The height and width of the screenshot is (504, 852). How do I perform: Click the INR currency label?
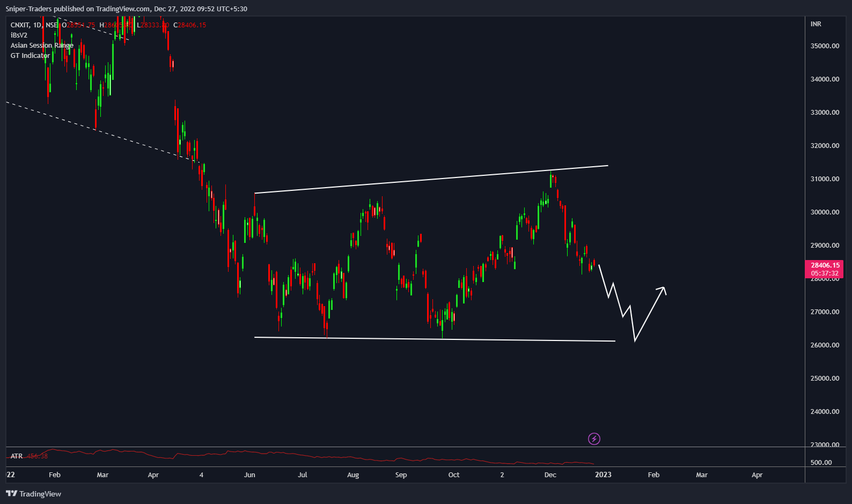pyautogui.click(x=816, y=24)
